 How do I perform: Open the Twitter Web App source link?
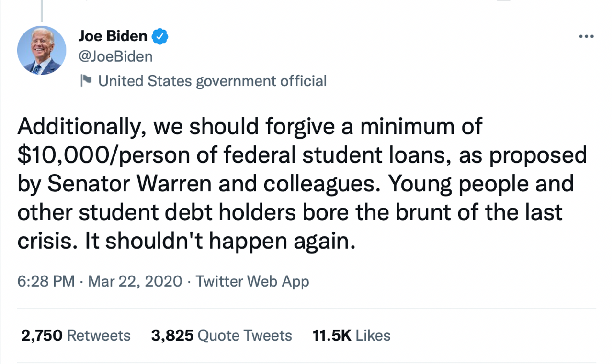tap(252, 281)
